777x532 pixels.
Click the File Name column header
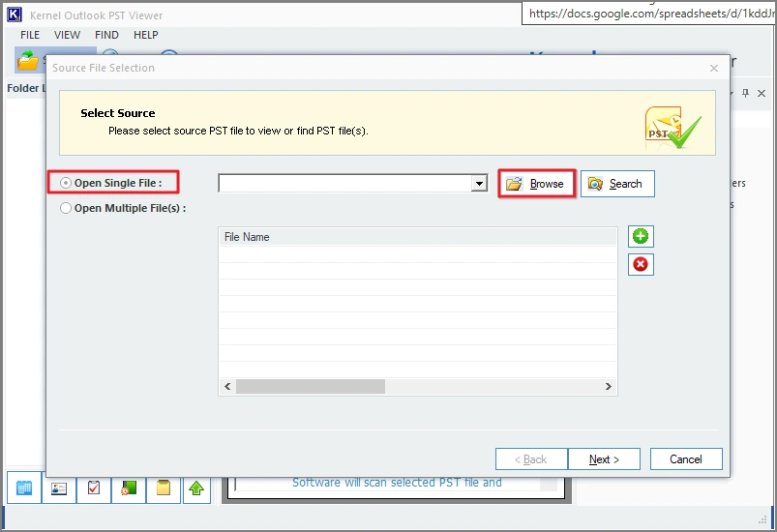pyautogui.click(x=418, y=237)
